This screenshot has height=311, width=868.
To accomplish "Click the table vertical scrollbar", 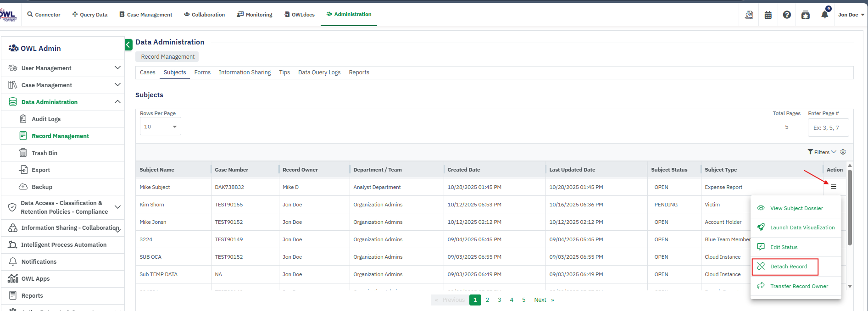I will 850,206.
